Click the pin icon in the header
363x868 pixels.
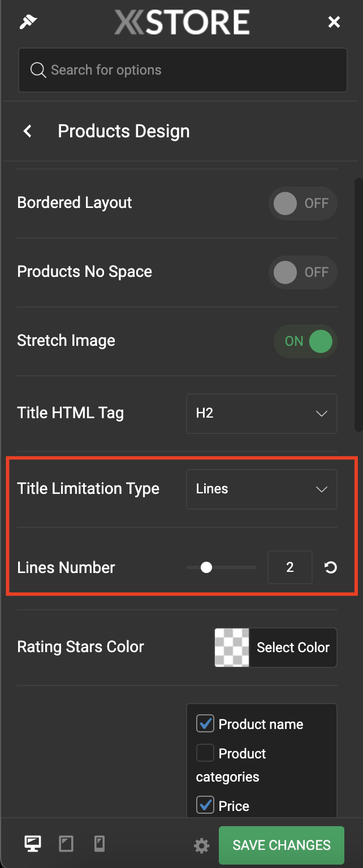click(x=28, y=21)
